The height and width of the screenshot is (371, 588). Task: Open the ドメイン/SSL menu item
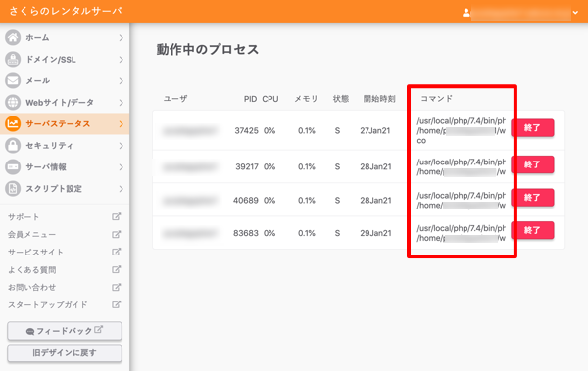65,59
